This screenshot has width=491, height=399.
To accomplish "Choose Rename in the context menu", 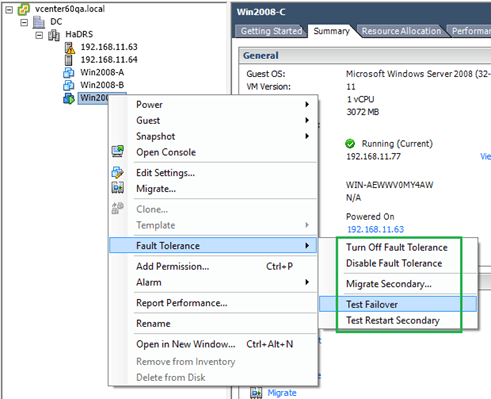I will click(x=213, y=324).
